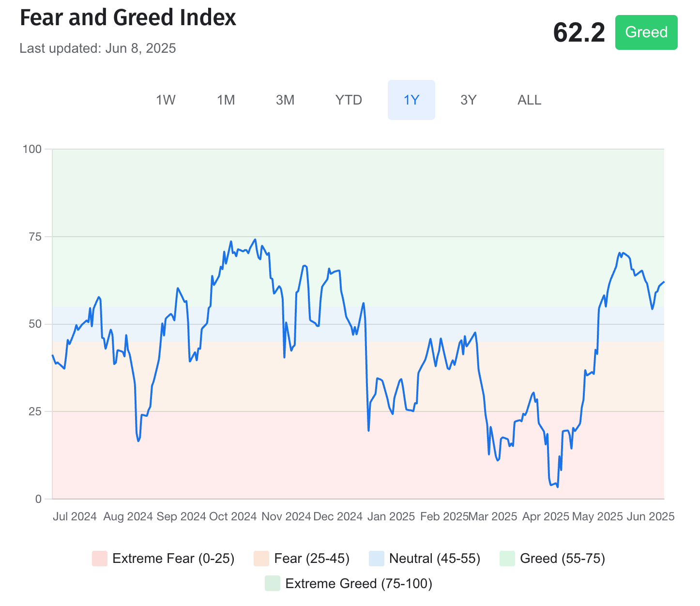The image size is (700, 606).
Task: Click the Last updated date text
Action: (98, 48)
